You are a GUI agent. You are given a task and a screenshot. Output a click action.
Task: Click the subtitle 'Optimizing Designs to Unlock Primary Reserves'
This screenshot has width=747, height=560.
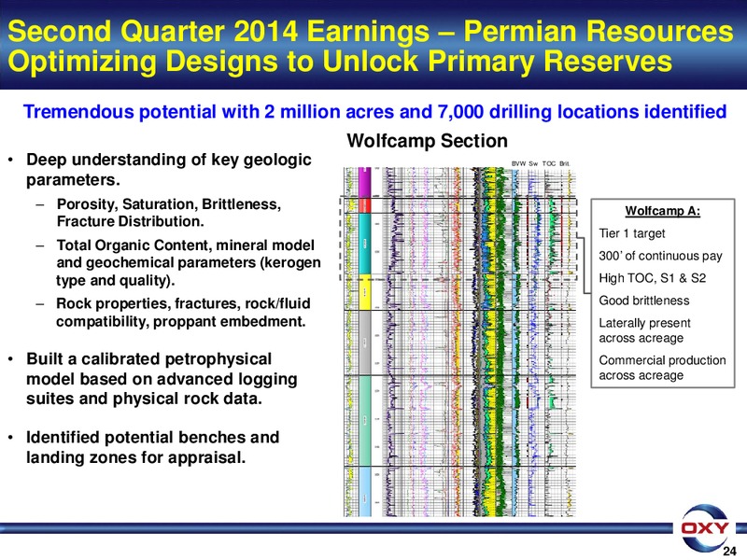pyautogui.click(x=340, y=62)
